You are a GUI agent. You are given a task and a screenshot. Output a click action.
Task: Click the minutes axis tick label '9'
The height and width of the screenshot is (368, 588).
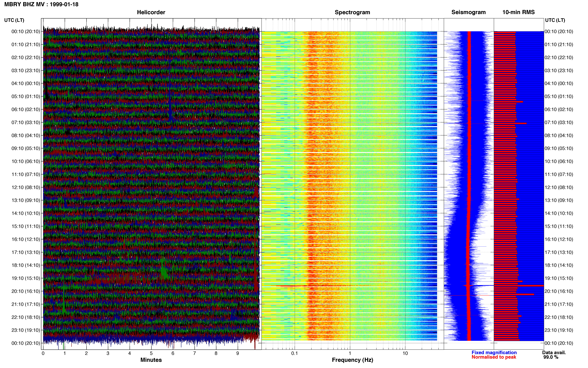[238, 353]
